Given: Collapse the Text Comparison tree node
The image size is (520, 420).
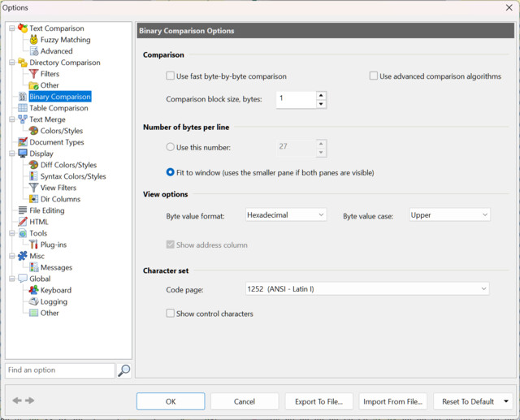Looking at the screenshot, I should 12,28.
